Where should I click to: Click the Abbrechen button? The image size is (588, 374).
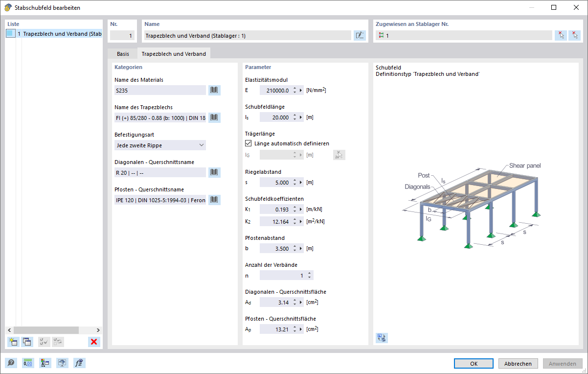(x=518, y=363)
